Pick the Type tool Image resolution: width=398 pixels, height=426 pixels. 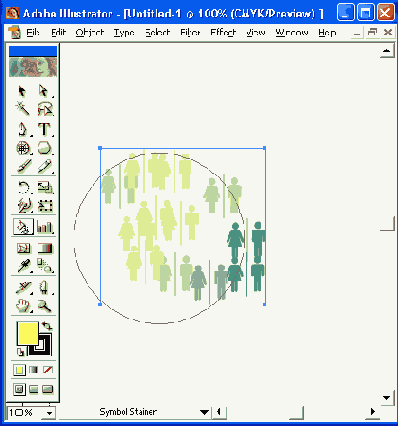(x=44, y=129)
